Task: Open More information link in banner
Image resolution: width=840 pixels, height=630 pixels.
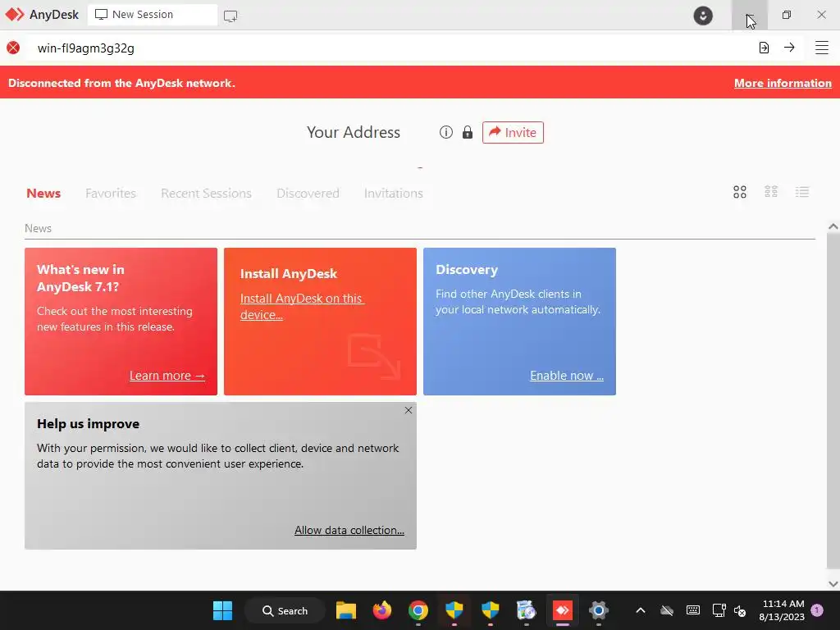Action: point(783,83)
